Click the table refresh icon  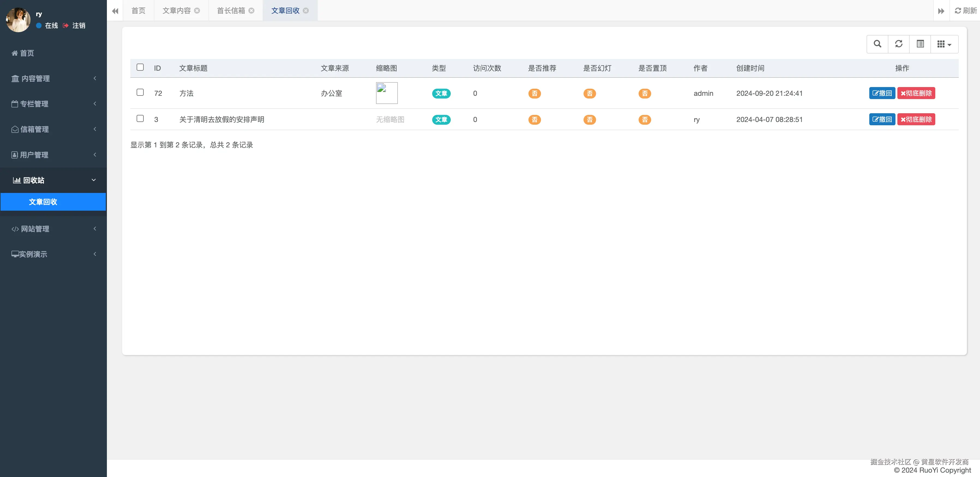click(898, 44)
